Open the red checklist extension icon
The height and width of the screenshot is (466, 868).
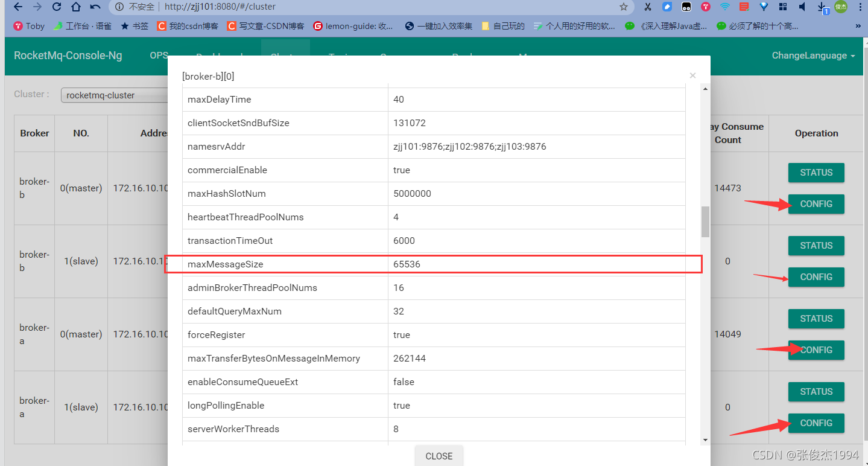pos(744,7)
